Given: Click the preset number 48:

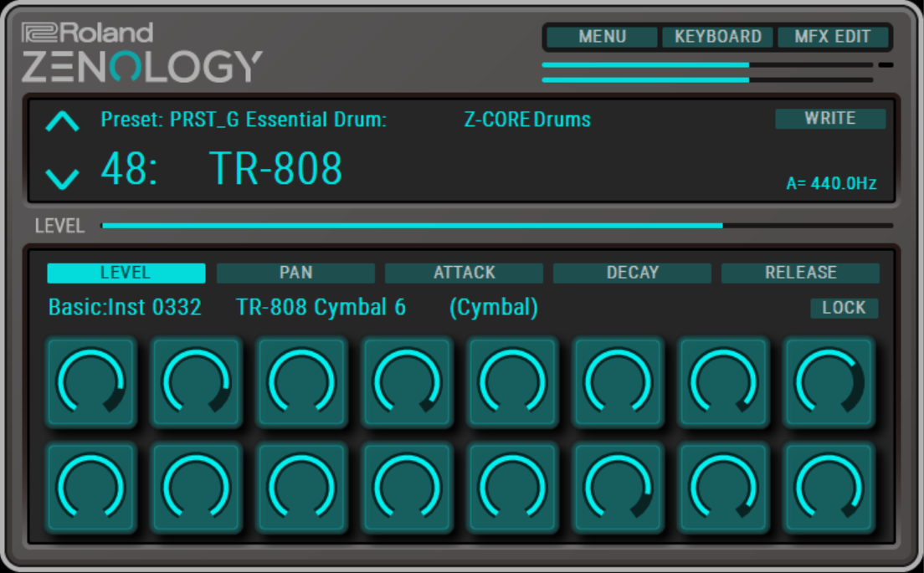Looking at the screenshot, I should [x=129, y=168].
